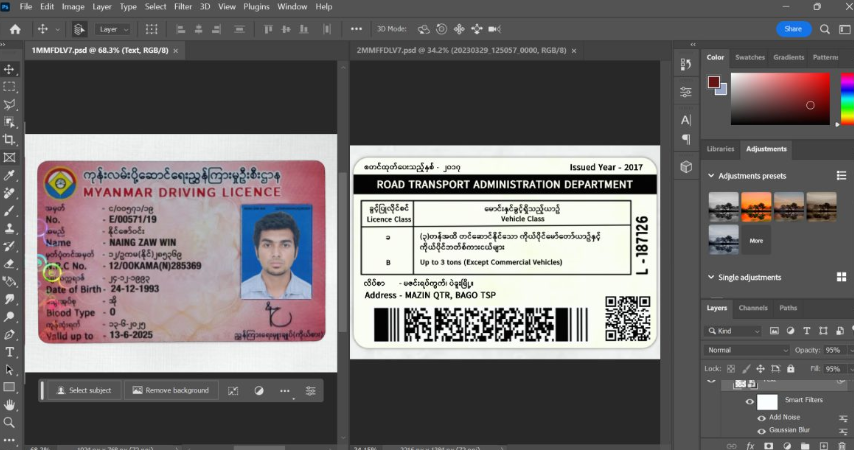Select the Polygonal Lasso tool
The height and width of the screenshot is (450, 854).
9,104
